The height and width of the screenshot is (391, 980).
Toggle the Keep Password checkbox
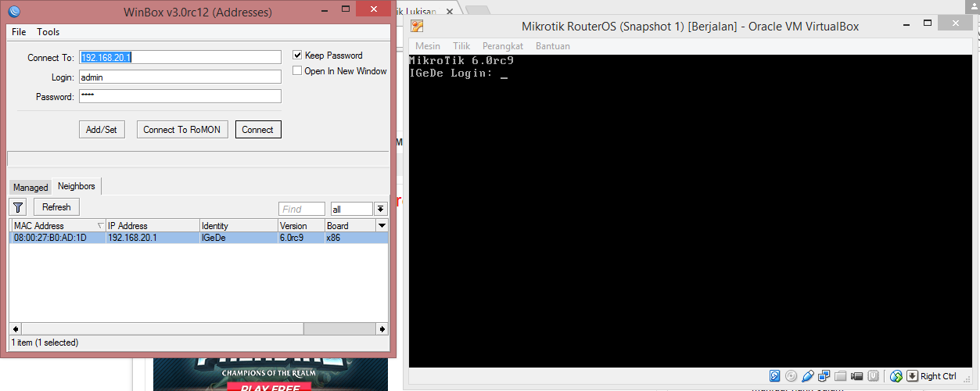tap(297, 56)
